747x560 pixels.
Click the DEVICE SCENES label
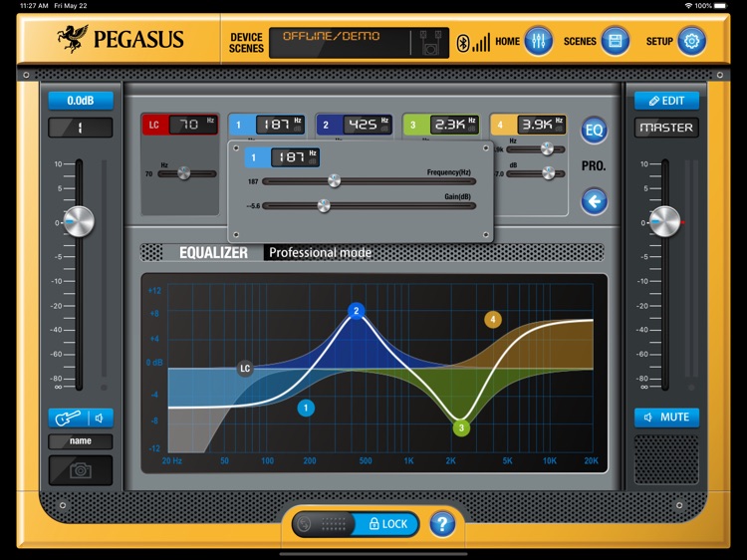pos(246,43)
